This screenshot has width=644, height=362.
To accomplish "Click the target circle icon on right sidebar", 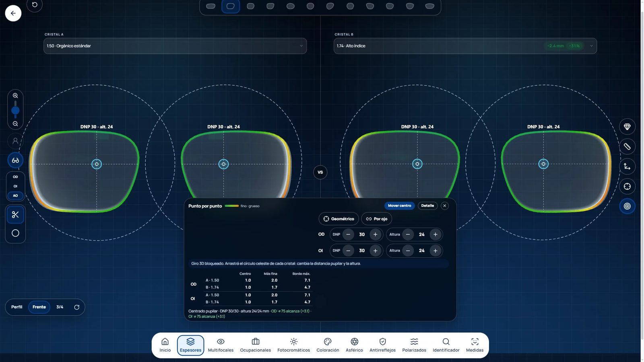I will 627,206.
